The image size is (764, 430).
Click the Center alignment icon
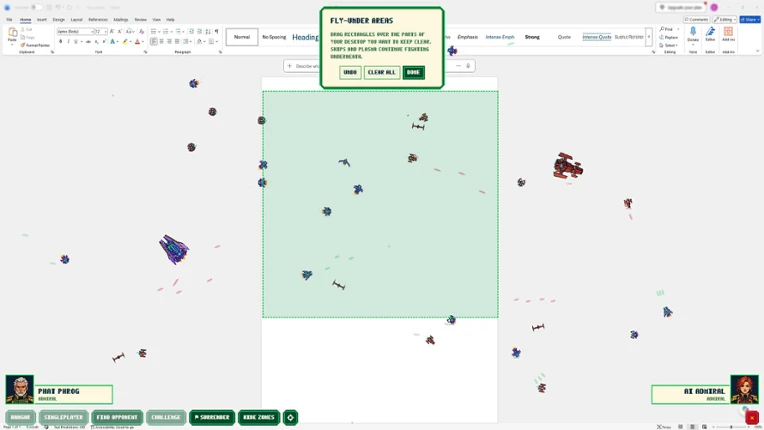coord(162,42)
